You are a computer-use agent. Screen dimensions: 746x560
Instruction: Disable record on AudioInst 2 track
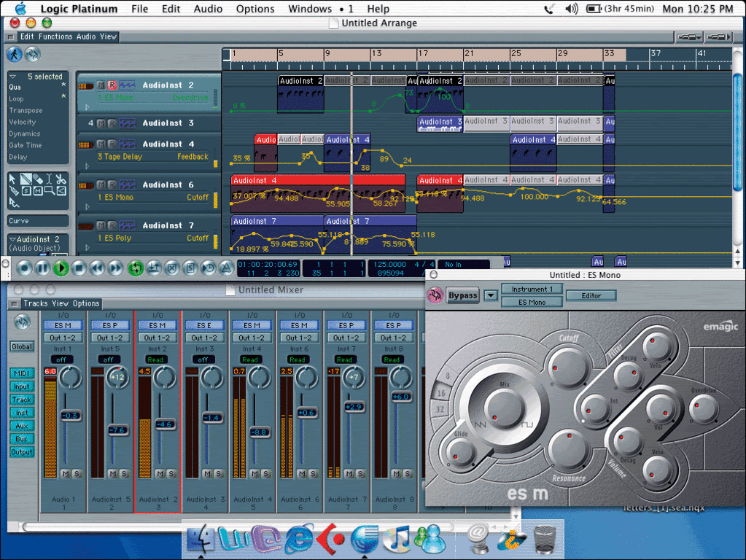112,85
